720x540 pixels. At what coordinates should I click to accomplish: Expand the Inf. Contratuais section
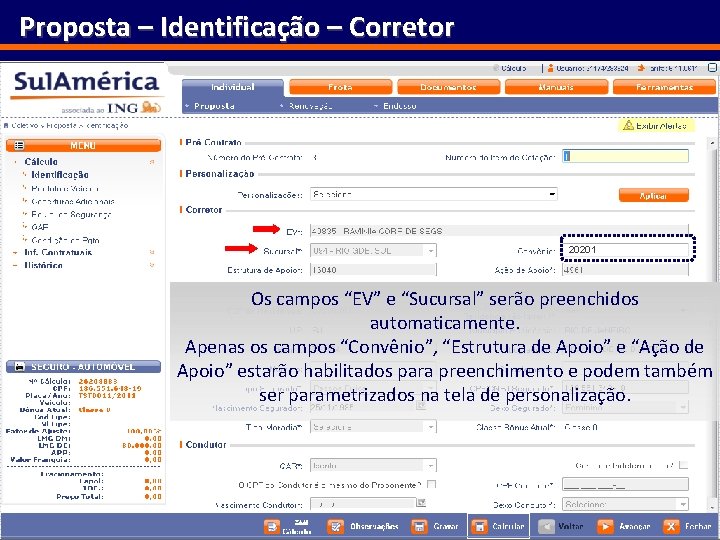tap(58, 253)
